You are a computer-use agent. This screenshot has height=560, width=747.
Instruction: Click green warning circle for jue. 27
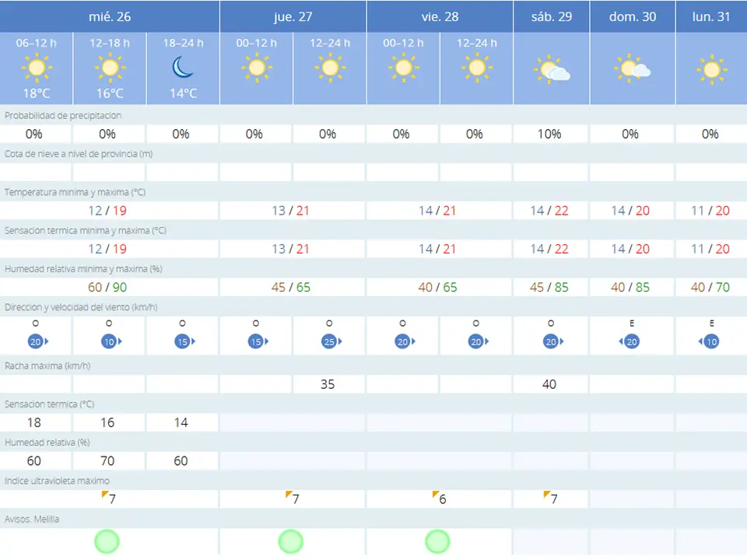290,541
